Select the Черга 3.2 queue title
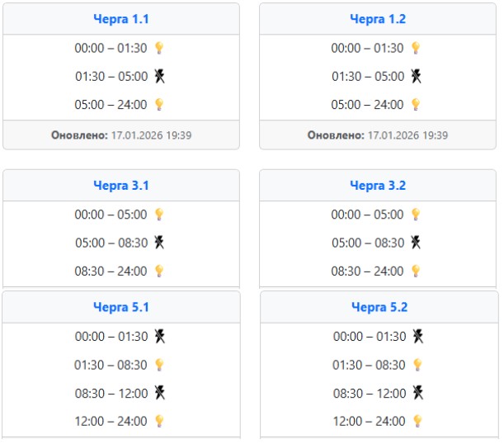 (x=378, y=186)
